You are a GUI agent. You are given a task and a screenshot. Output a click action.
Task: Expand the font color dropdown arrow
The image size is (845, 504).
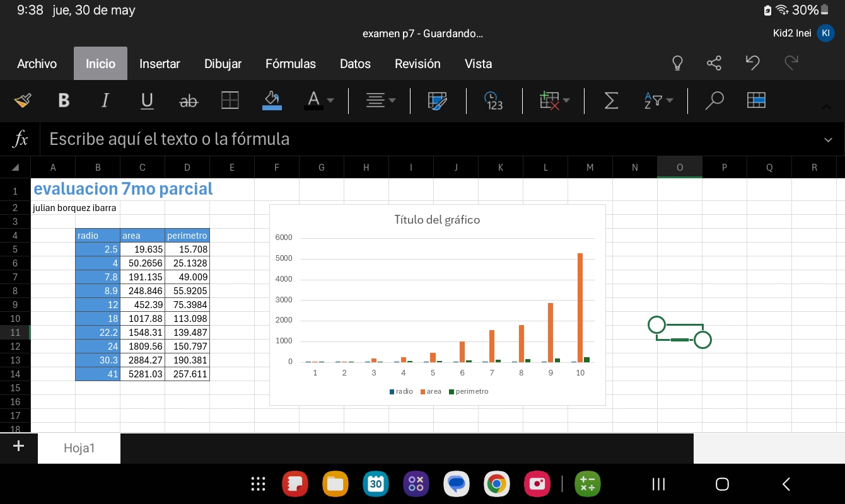coord(330,101)
